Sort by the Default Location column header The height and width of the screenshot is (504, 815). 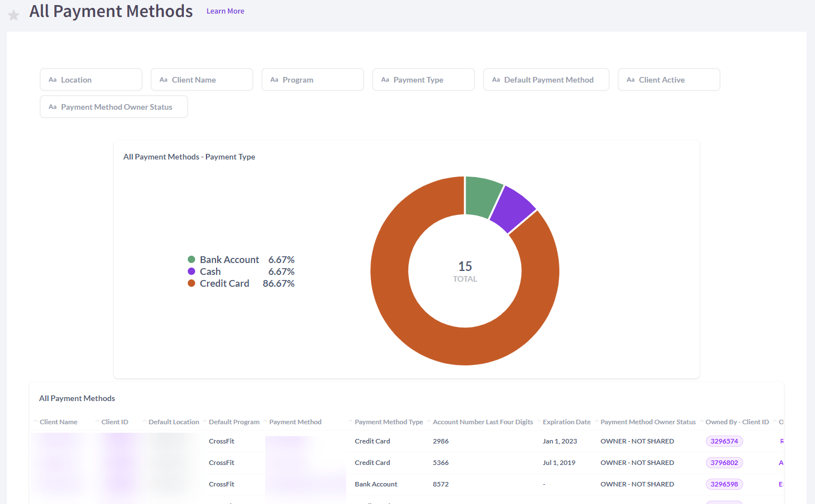pyautogui.click(x=174, y=422)
